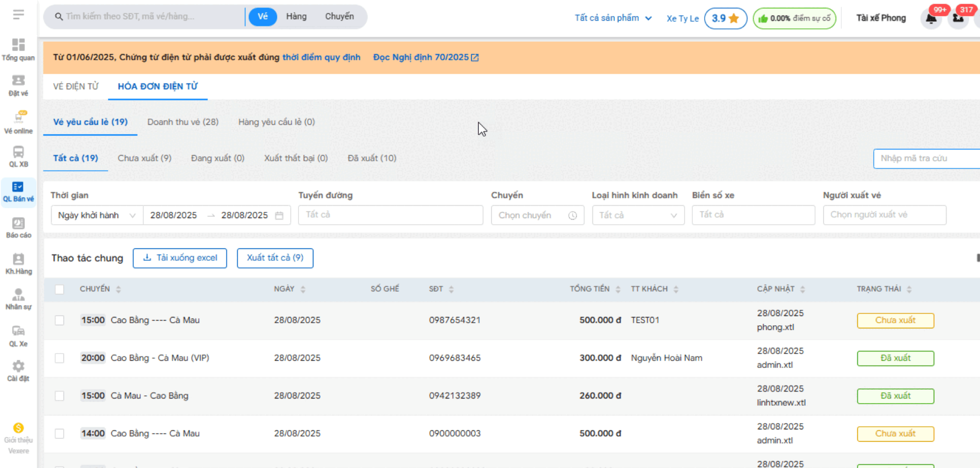Open Cài đặt gear icon
Screen dimensions: 980x468
tap(19, 366)
